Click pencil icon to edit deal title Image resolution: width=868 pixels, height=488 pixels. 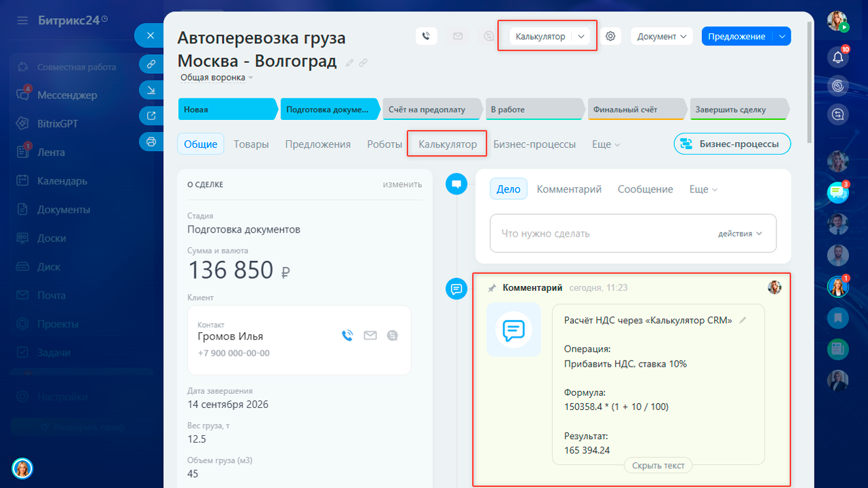pyautogui.click(x=350, y=62)
